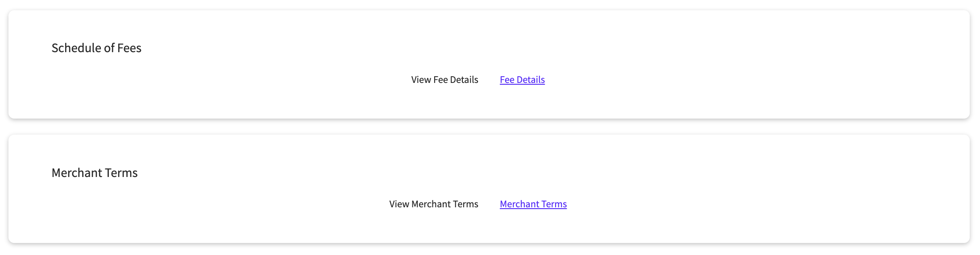Focus the View Fee Details text

[x=444, y=80]
